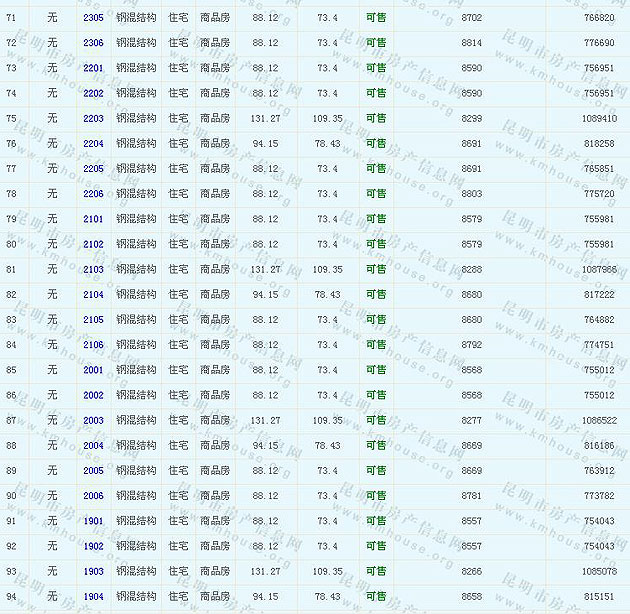The width and height of the screenshot is (630, 614).
Task: Click room number 2206
Action: pyautogui.click(x=93, y=194)
